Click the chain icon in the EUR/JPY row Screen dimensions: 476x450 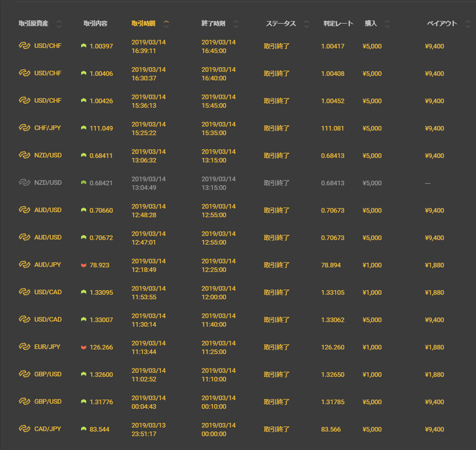[x=24, y=346]
